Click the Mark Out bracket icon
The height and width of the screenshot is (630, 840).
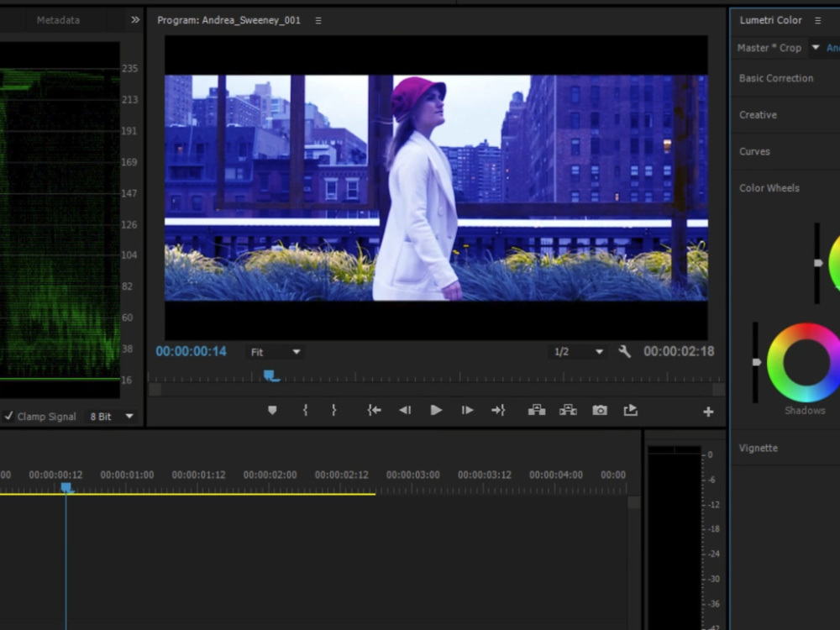333,411
